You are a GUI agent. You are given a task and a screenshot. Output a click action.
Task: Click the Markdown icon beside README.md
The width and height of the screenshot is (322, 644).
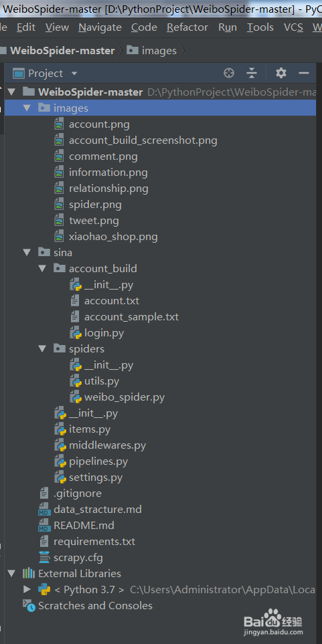click(x=44, y=526)
